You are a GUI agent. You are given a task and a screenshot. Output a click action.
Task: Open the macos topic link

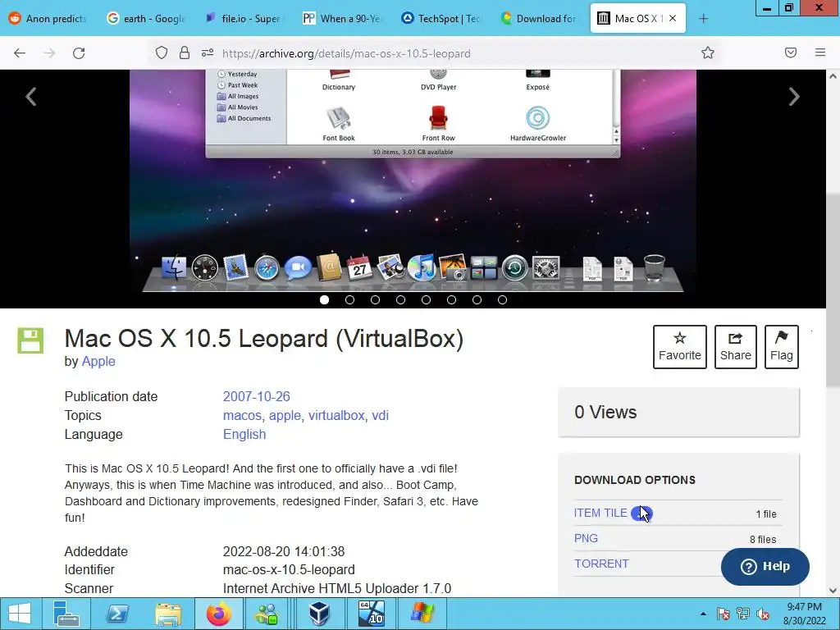point(242,415)
